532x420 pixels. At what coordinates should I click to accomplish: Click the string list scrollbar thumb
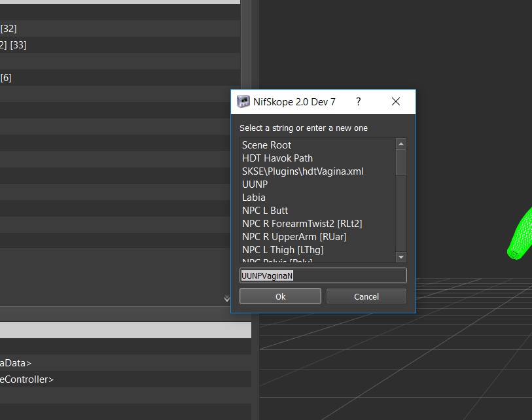(401, 162)
